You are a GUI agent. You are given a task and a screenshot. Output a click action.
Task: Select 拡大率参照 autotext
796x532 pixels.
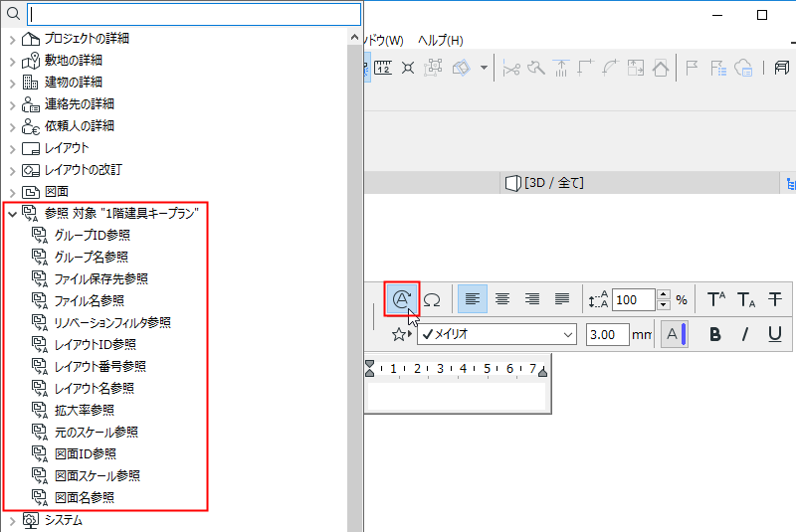(x=85, y=411)
